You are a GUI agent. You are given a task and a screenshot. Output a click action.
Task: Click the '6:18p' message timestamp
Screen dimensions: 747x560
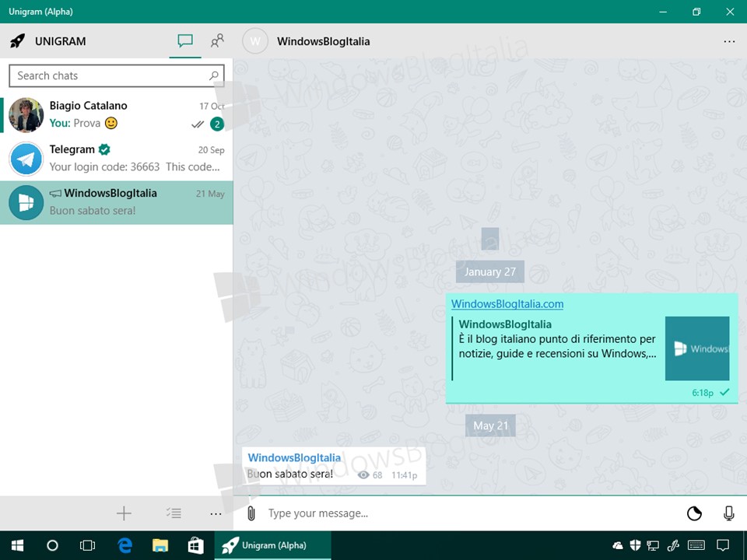pyautogui.click(x=703, y=393)
